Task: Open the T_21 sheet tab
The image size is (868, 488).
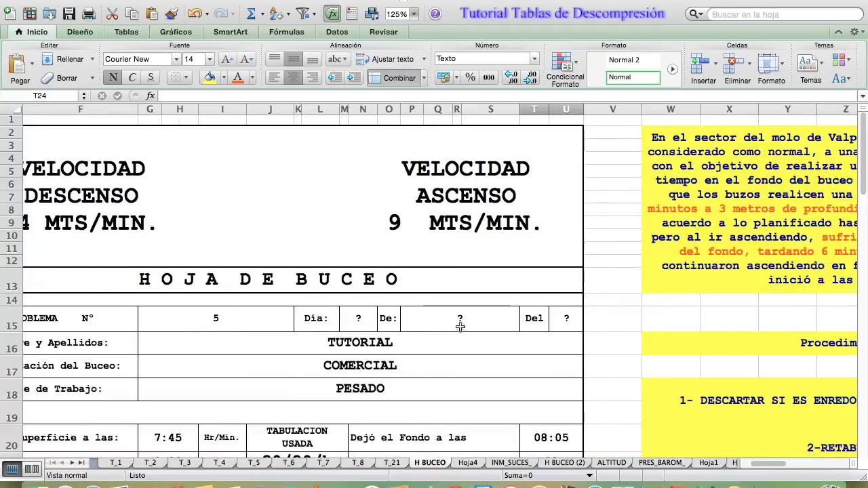Action: coord(391,462)
